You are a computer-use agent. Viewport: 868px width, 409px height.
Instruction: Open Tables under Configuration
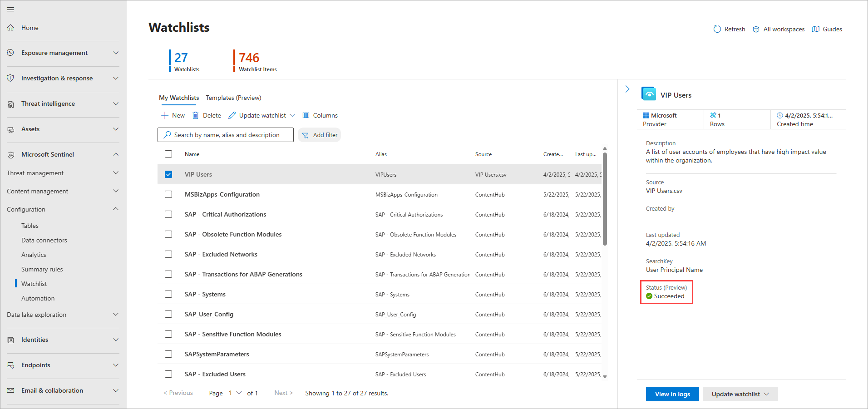30,226
